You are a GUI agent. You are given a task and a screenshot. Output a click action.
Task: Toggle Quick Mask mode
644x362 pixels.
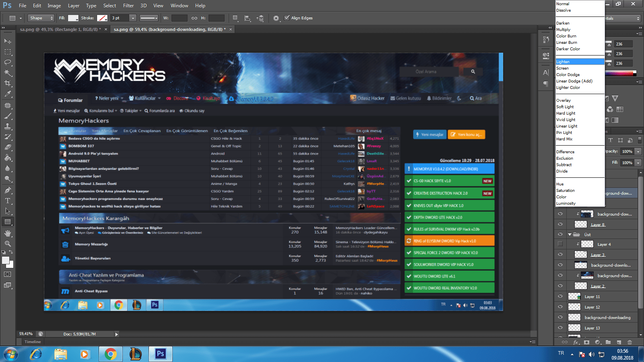[8, 274]
